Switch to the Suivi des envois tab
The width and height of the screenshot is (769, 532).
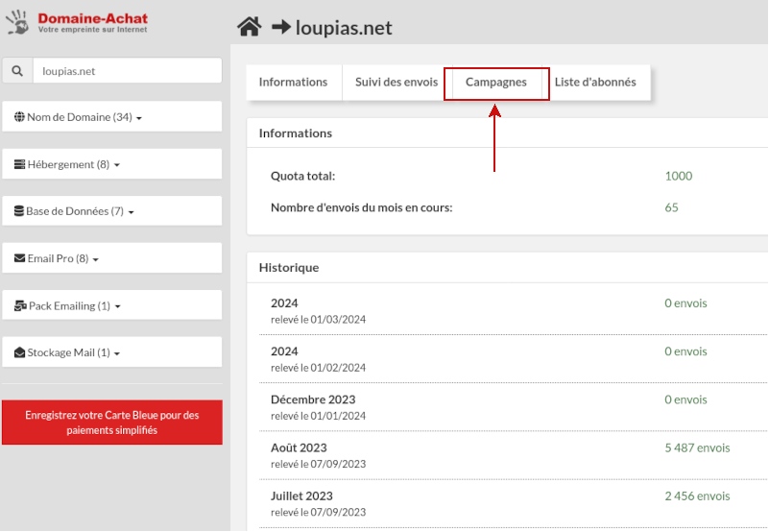point(397,82)
